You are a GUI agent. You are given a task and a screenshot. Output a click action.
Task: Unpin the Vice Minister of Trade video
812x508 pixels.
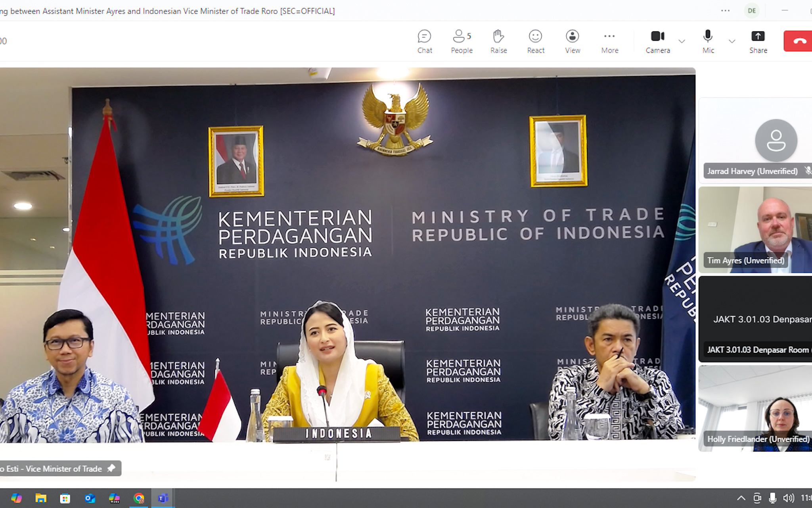111,468
